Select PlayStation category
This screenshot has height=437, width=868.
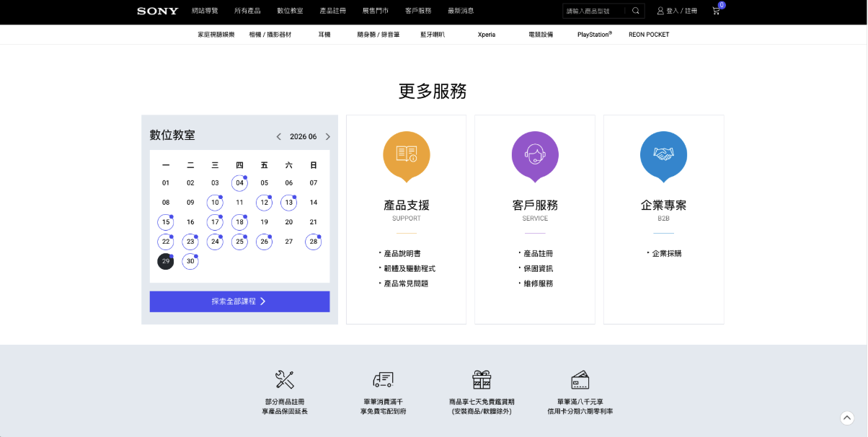click(595, 34)
